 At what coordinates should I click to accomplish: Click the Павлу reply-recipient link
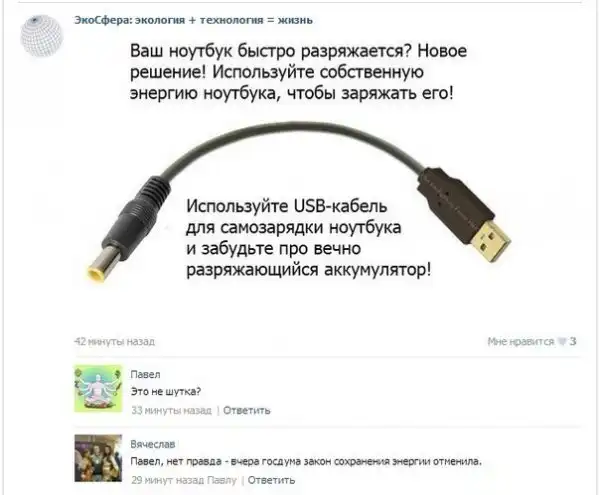tap(222, 480)
